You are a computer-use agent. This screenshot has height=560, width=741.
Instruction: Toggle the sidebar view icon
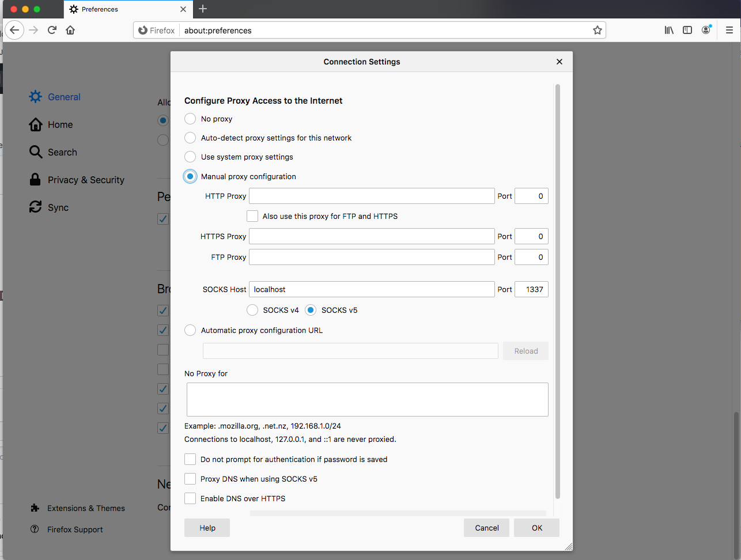click(687, 30)
